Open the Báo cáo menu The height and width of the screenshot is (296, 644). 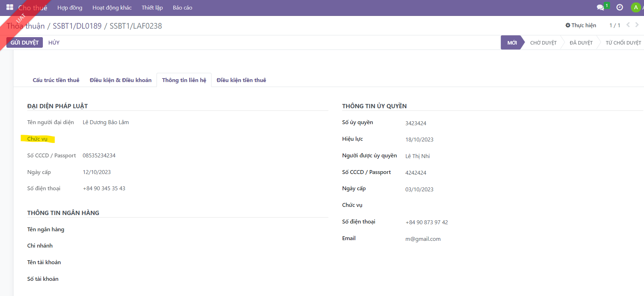[x=182, y=8]
